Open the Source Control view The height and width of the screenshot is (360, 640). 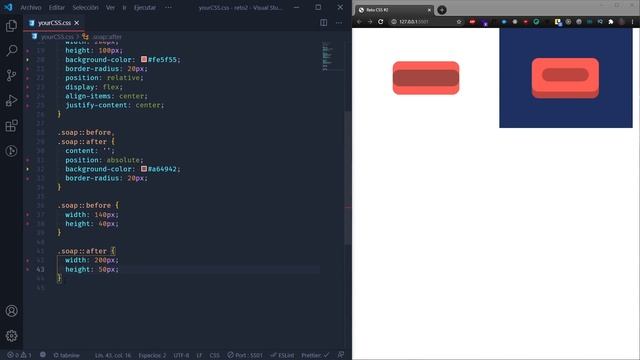click(11, 75)
